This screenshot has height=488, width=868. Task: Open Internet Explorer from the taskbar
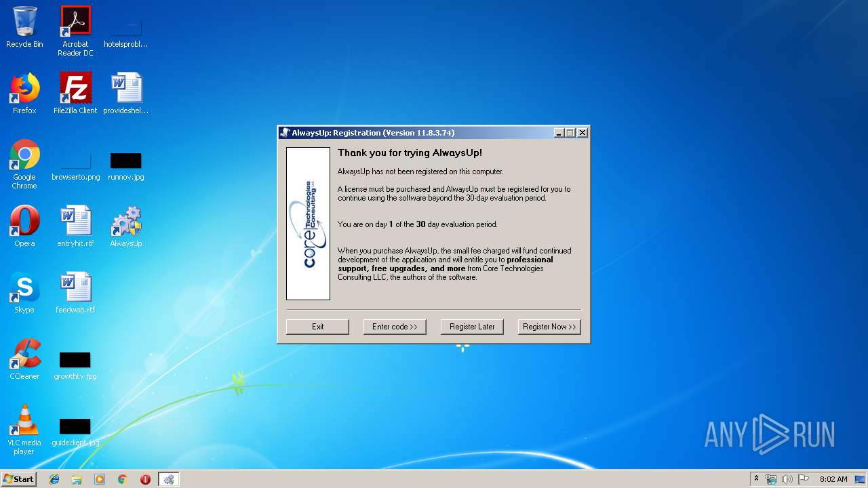tap(54, 479)
